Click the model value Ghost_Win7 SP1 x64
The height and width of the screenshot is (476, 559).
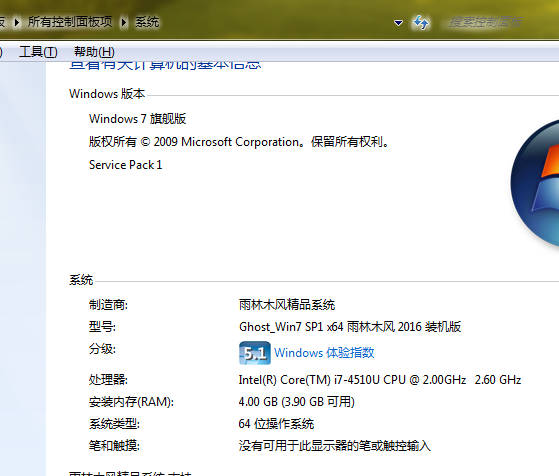coord(350,327)
